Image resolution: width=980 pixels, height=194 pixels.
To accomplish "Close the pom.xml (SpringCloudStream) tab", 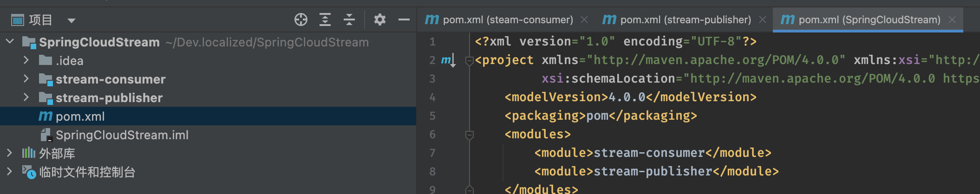I will 952,19.
